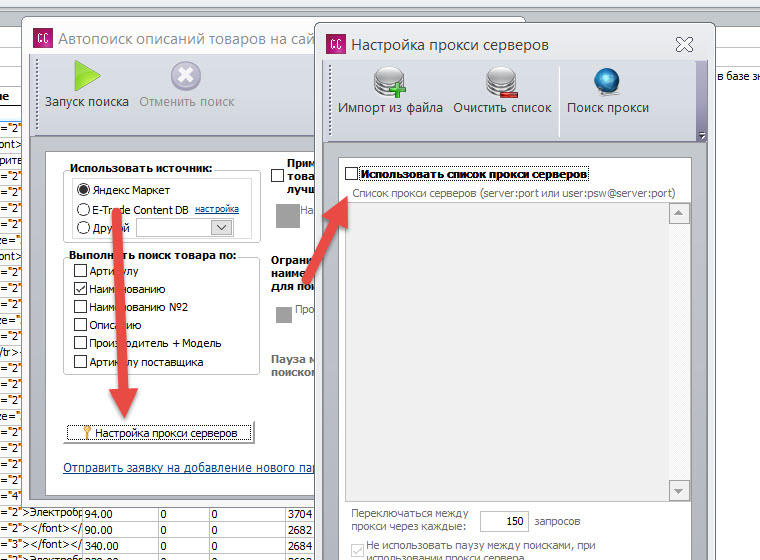Screen dimensions: 760x560
Task: Click the CC logo in Настройка прокси title
Action: pyautogui.click(x=336, y=44)
